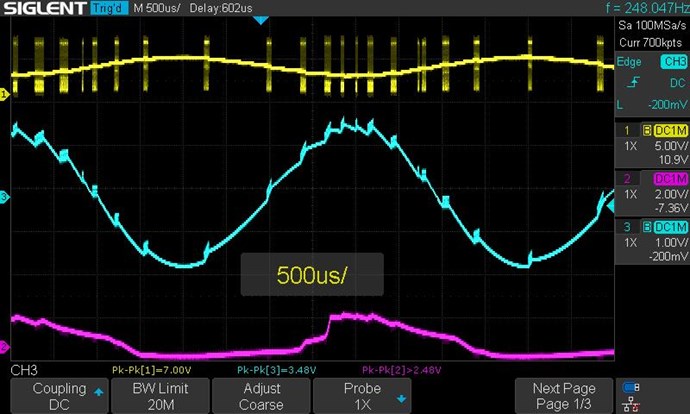The image size is (690, 414).
Task: Click channel 2 scale 2.00V/
Action: [671, 194]
